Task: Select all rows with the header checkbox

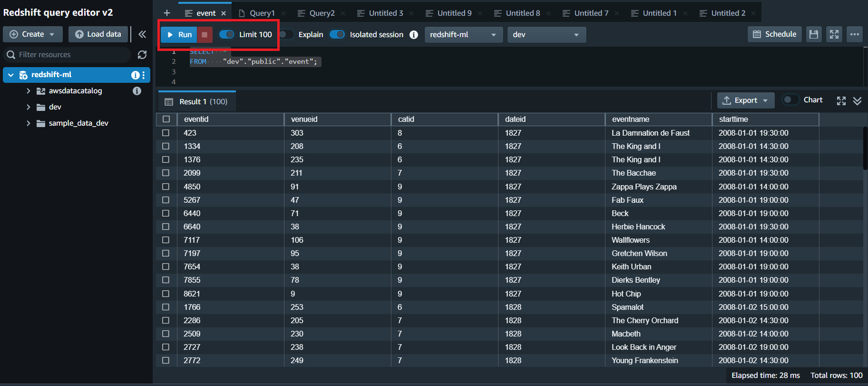Action: (166, 119)
